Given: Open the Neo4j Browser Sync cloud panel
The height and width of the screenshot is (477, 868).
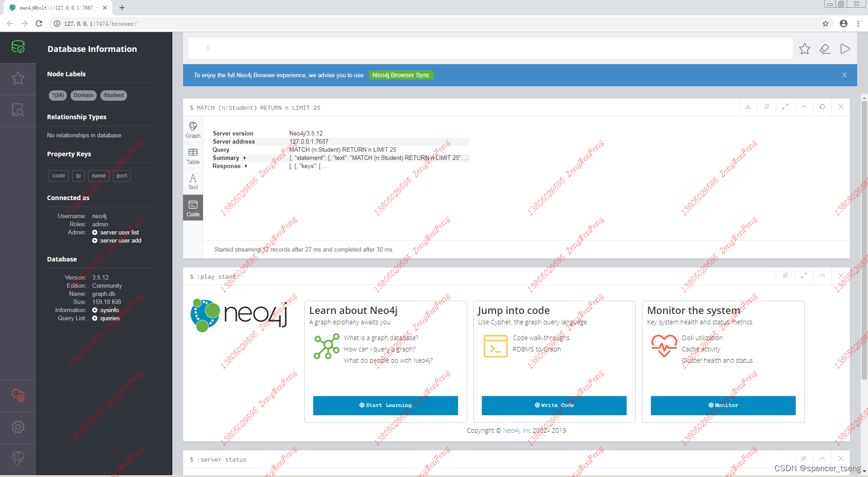Looking at the screenshot, I should tap(18, 396).
